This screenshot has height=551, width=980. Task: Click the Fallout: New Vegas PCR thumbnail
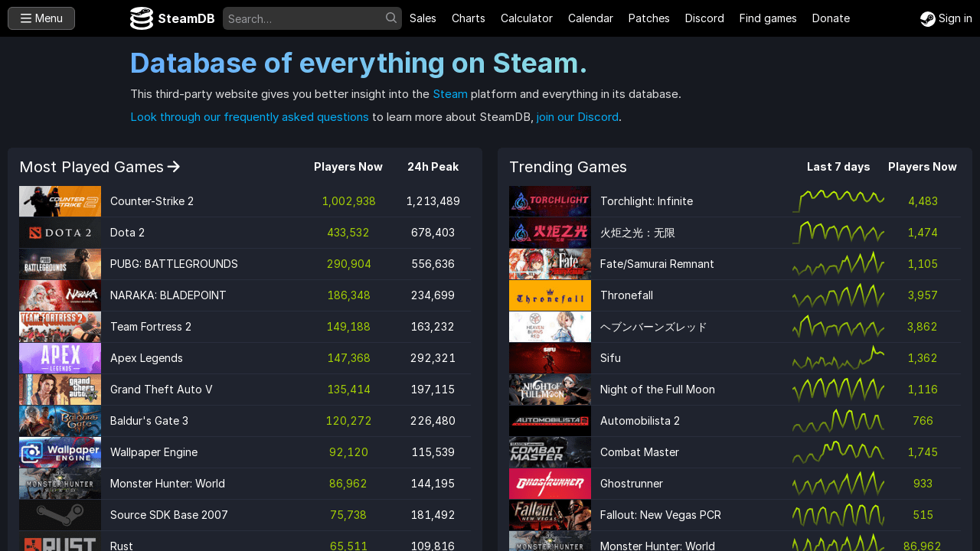point(550,515)
